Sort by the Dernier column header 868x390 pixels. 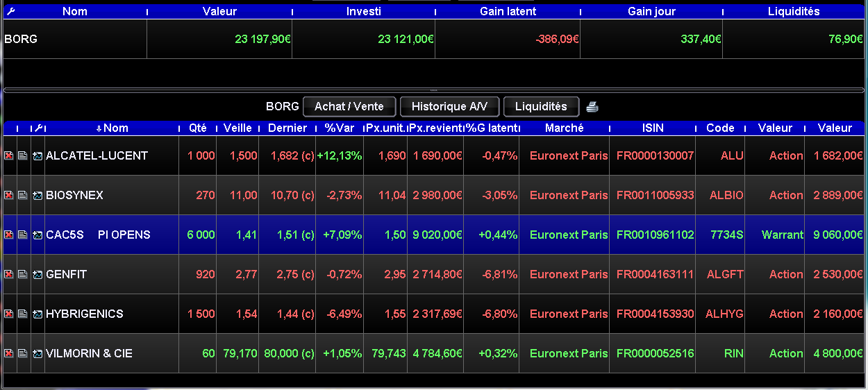click(x=287, y=128)
